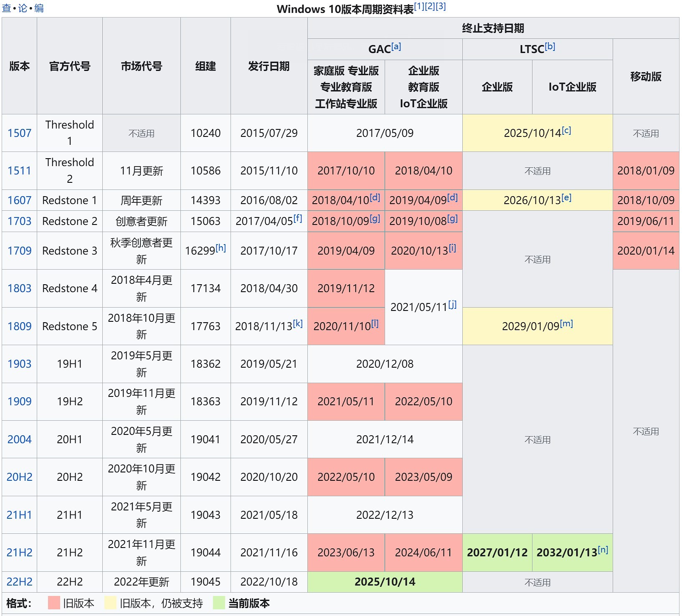Select the 创意者更新 market name cell
Screen dimensions: 682x616
[x=142, y=221]
